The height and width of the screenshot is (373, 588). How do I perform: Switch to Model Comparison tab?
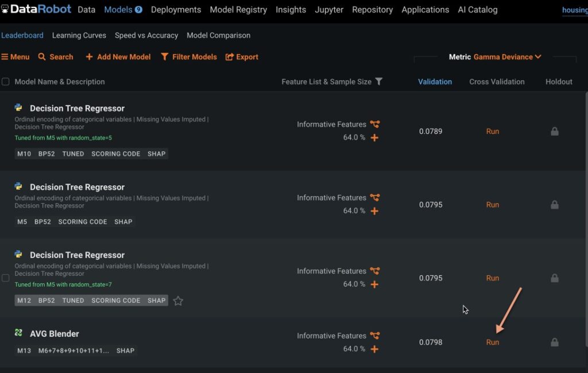tap(218, 35)
